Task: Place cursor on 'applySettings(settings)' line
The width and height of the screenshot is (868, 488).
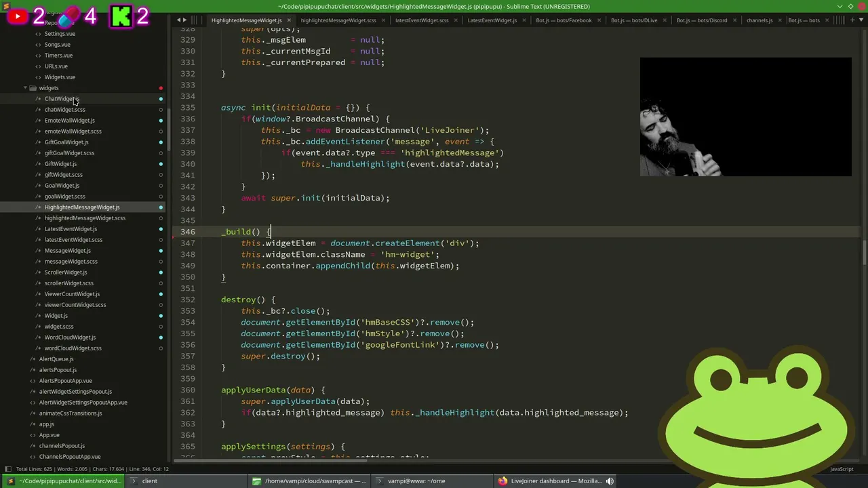Action: tap(283, 447)
